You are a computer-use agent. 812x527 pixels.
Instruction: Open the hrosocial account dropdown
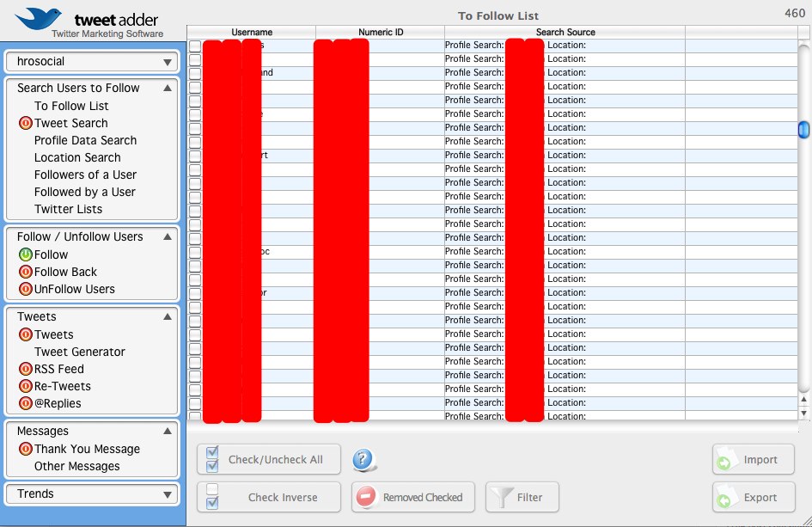coord(92,62)
